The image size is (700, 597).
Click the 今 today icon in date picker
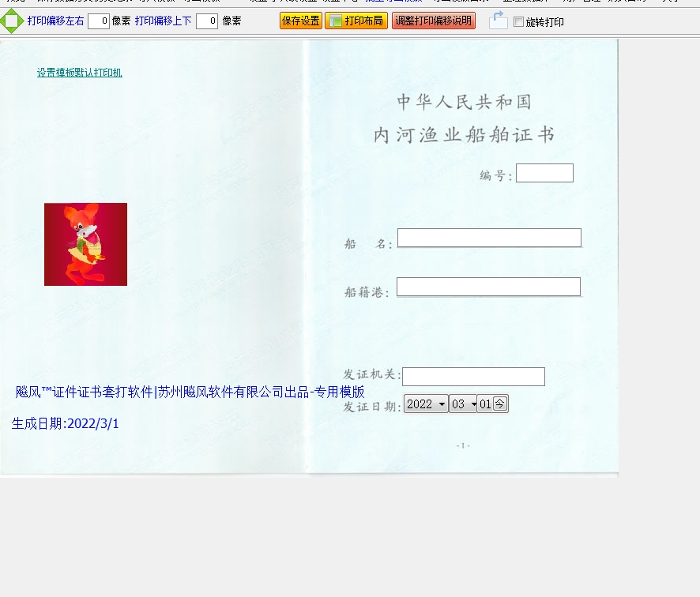[500, 404]
